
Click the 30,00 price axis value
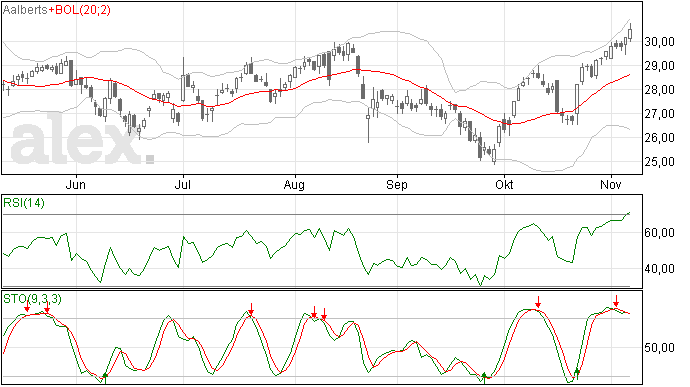pyautogui.click(x=659, y=42)
